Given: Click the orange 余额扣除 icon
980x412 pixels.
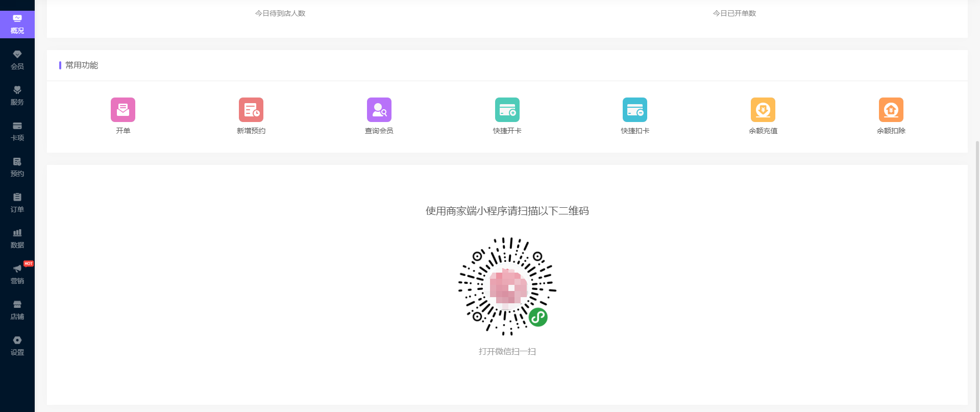Looking at the screenshot, I should tap(891, 110).
